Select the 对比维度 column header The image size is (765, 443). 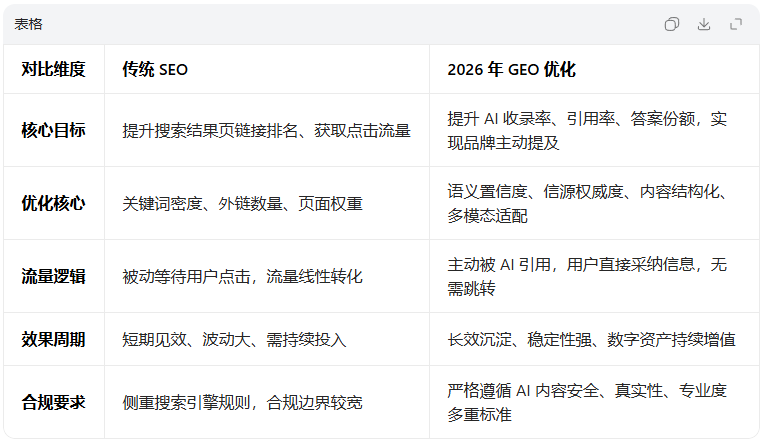(x=54, y=70)
